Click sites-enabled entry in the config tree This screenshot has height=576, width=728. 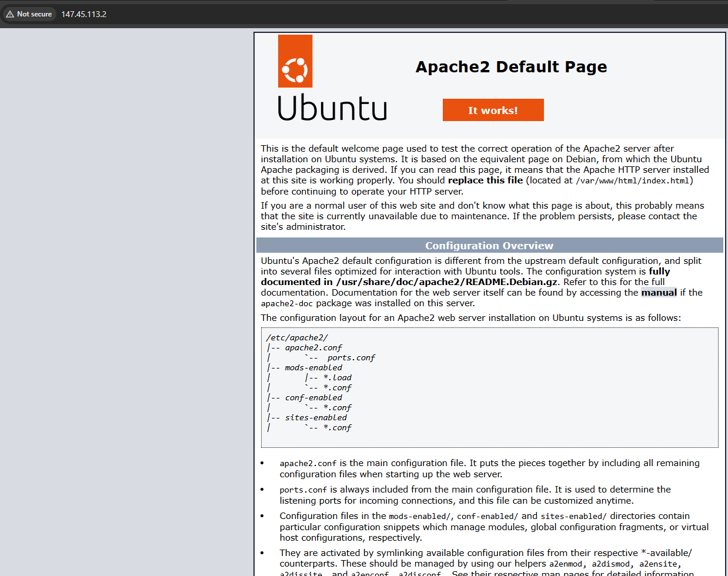tap(316, 418)
